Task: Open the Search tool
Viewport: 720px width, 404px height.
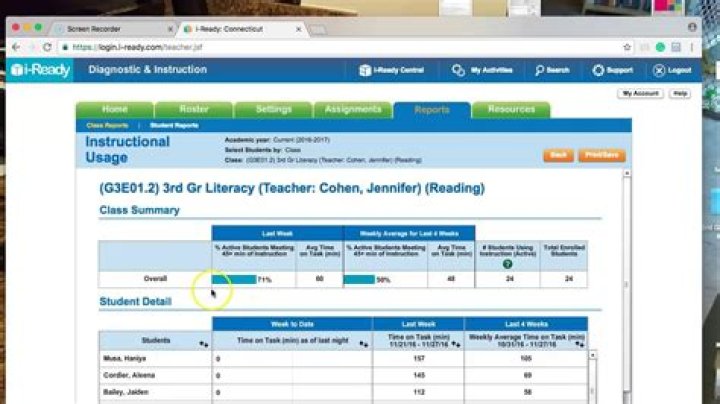Action: (x=552, y=70)
